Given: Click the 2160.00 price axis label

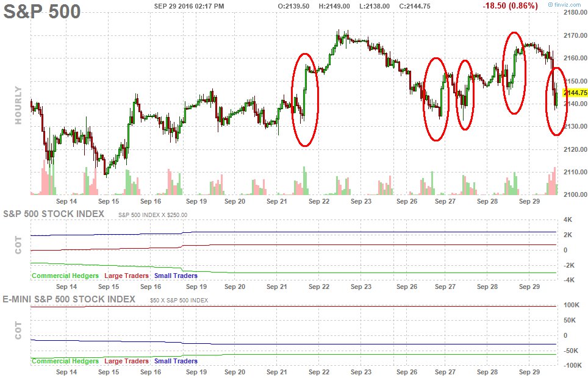Looking at the screenshot, I should [x=575, y=58].
